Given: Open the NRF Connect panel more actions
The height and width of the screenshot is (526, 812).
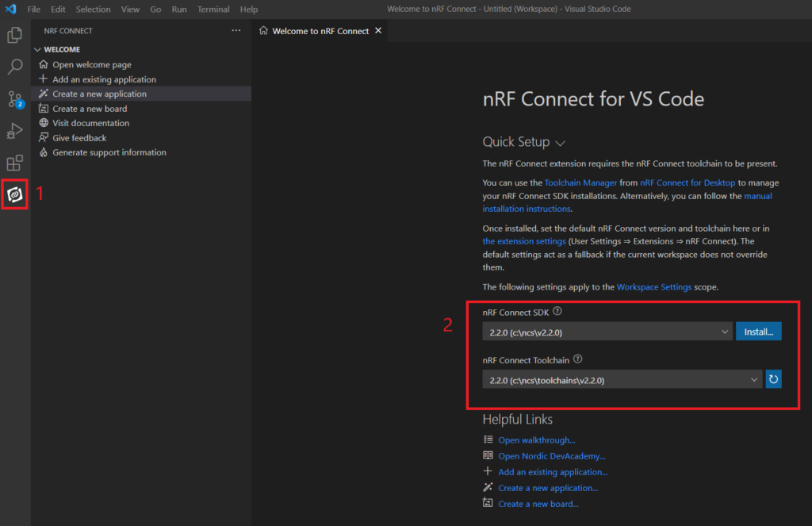Looking at the screenshot, I should tap(236, 31).
